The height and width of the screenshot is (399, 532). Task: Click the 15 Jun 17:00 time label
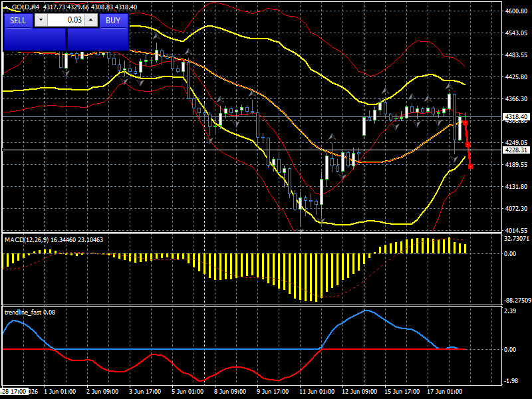point(402,392)
